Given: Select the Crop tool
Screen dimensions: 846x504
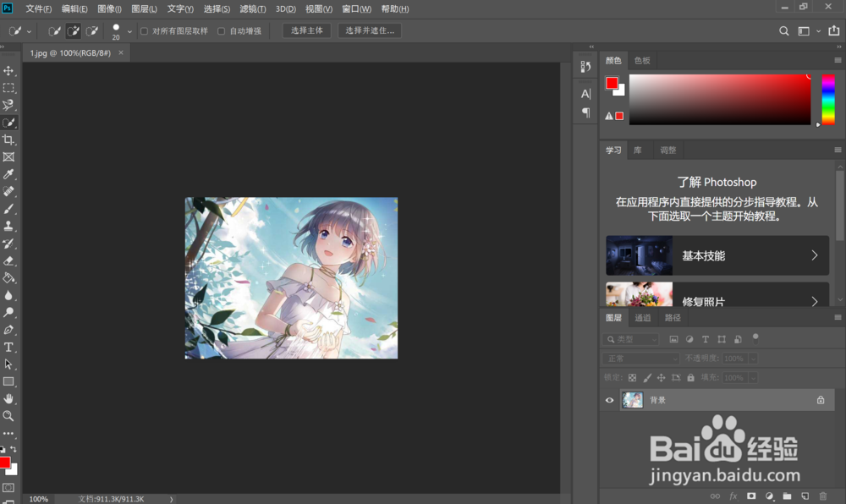Looking at the screenshot, I should (x=8, y=140).
